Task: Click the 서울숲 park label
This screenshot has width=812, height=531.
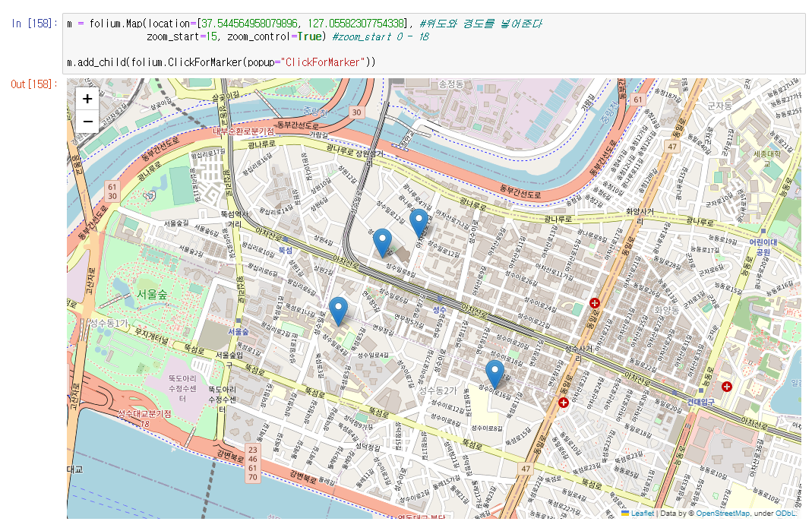Action: [152, 294]
